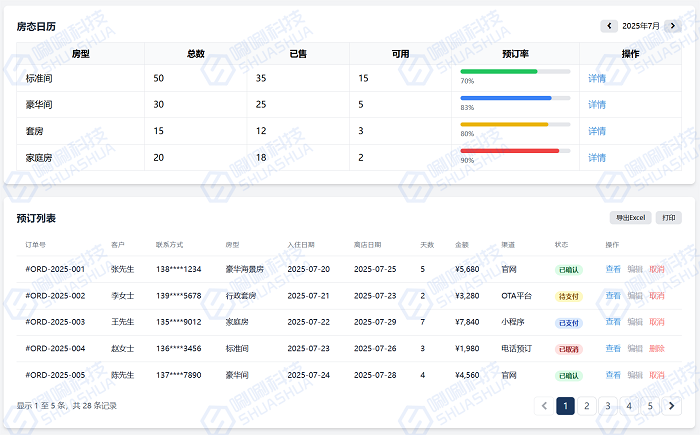700x435 pixels.
Task: Open 详情 for 套房 room type
Action: [x=597, y=131]
